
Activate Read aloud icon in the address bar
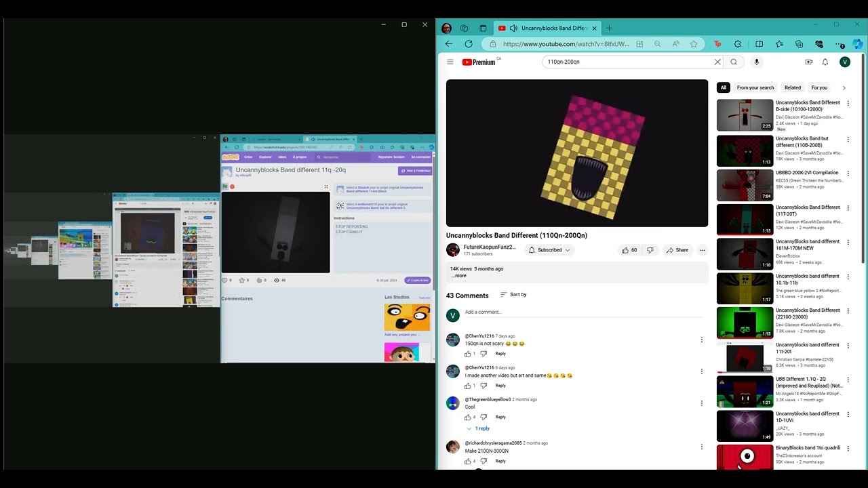tap(676, 44)
